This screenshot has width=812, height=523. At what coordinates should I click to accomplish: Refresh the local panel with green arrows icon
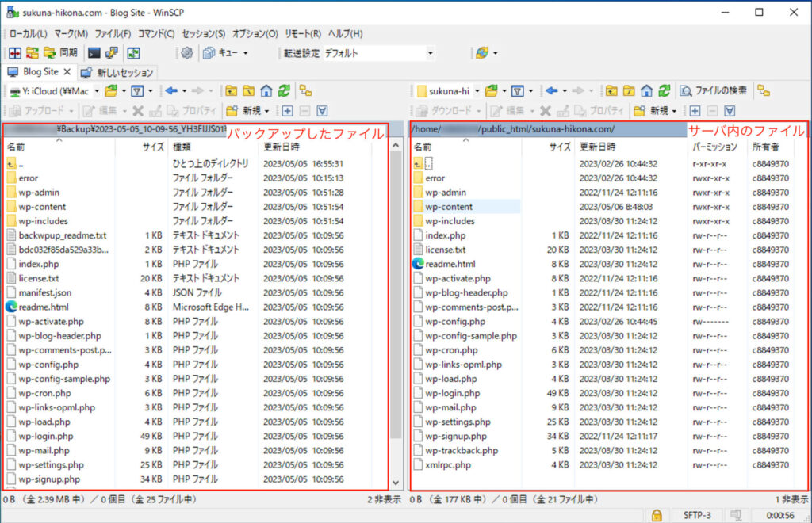point(284,91)
